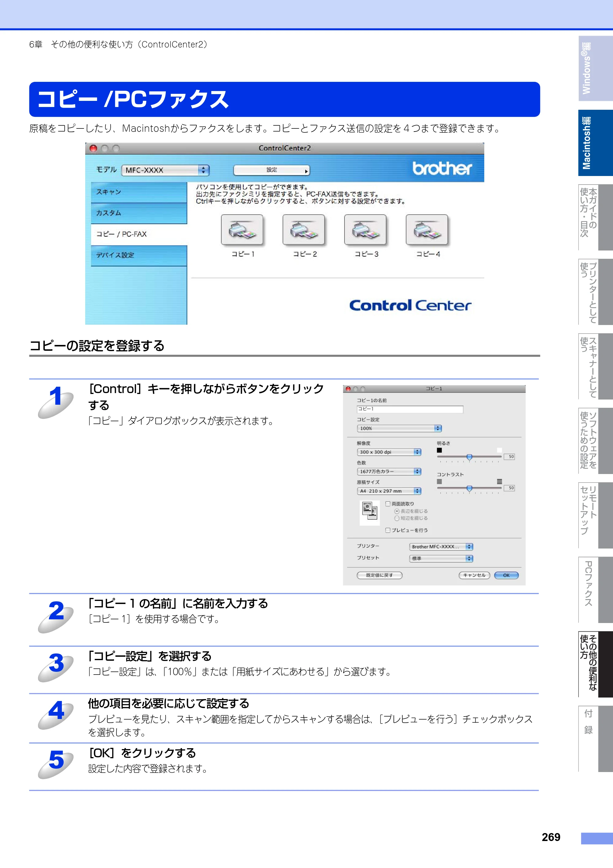This screenshot has width=613, height=868.
Task: Close the ControlCenter2 window with red button
Action: 93,149
